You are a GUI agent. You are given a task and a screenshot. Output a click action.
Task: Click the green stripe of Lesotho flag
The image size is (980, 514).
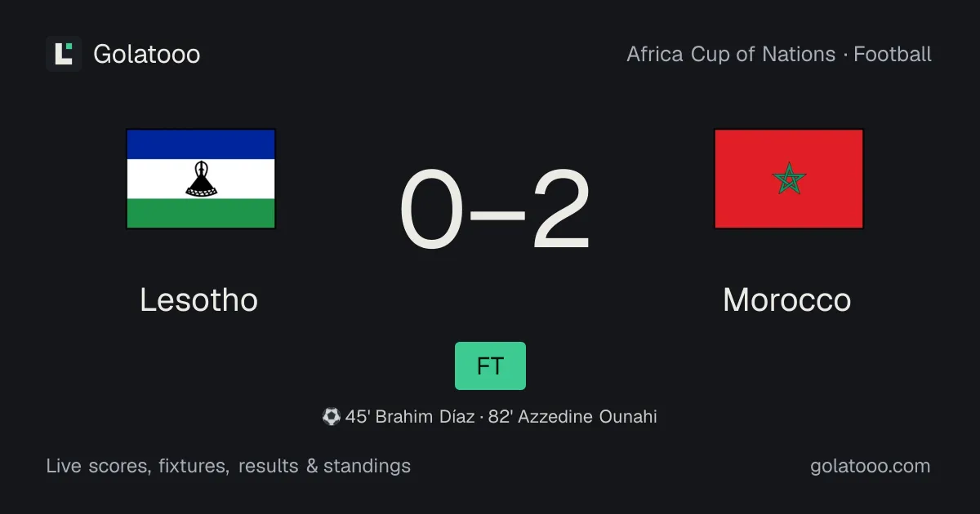coord(201,213)
